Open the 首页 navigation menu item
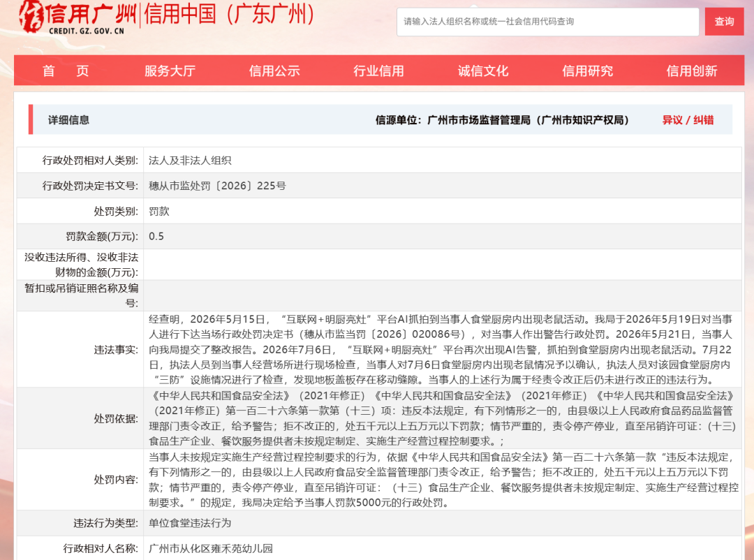Viewport: 754px width, 560px height. pyautogui.click(x=66, y=71)
